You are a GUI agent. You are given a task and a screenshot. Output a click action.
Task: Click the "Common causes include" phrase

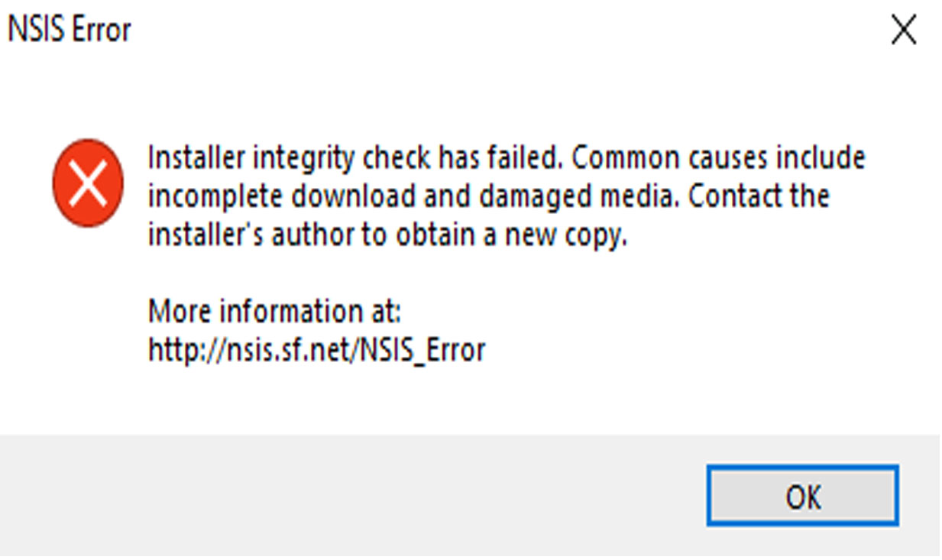[x=718, y=158]
